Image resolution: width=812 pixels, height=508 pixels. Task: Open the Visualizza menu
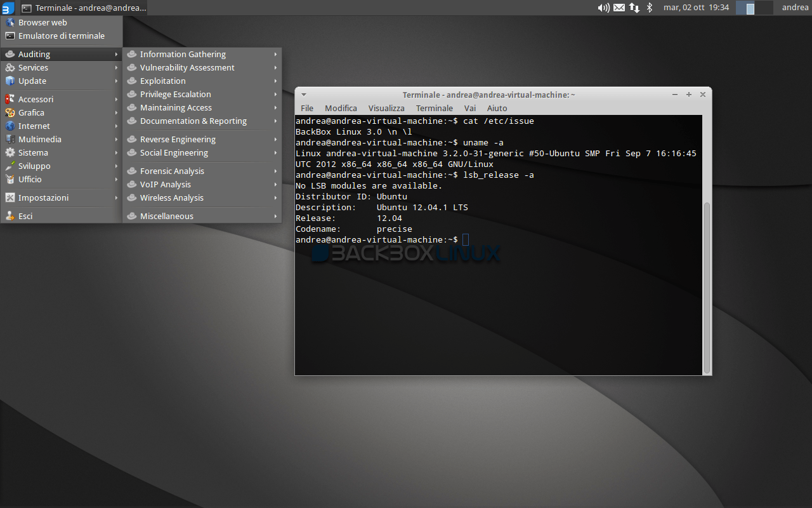tap(386, 108)
